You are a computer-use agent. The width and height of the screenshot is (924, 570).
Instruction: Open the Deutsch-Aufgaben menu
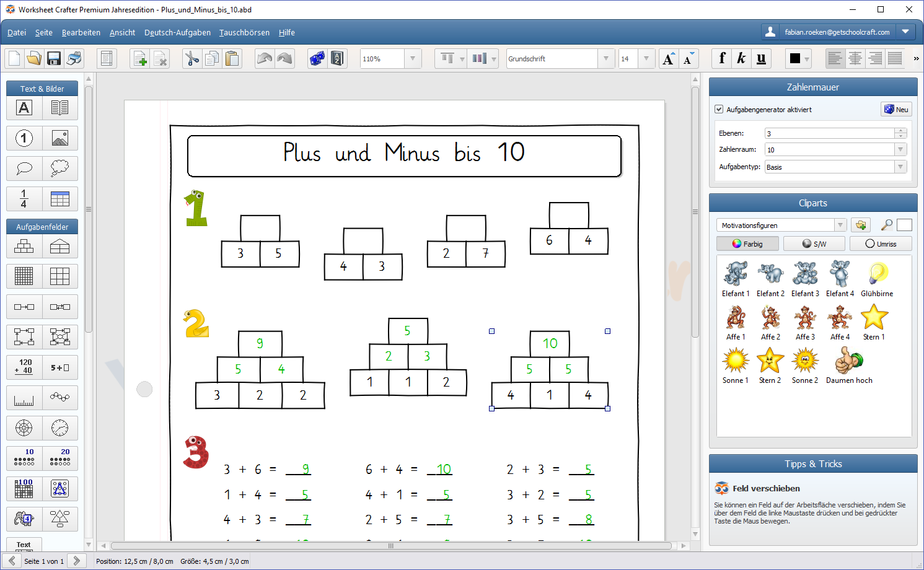(177, 33)
